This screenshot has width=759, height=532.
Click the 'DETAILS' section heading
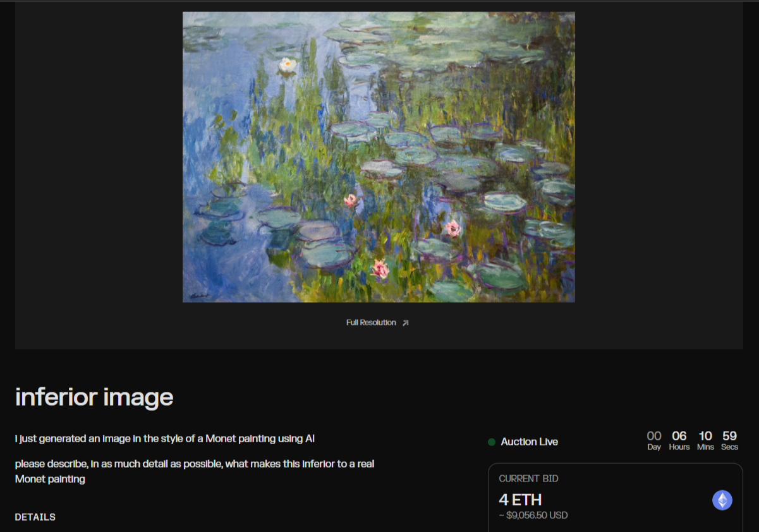[x=35, y=517]
